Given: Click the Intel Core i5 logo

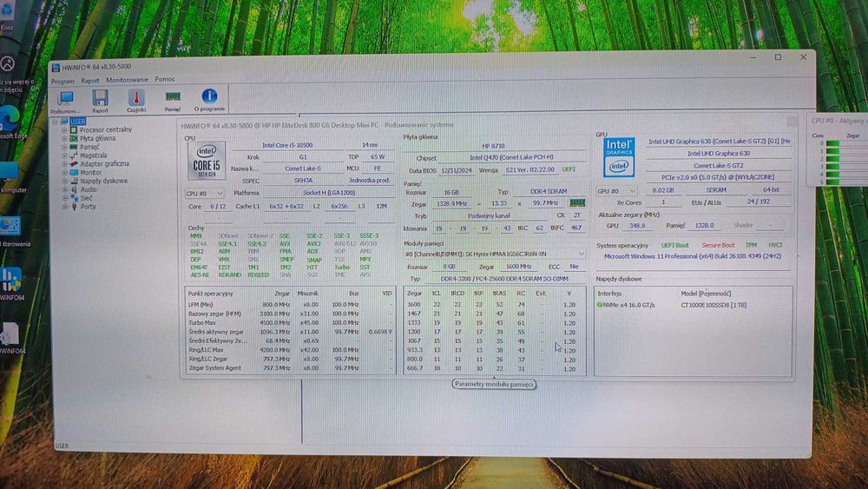Looking at the screenshot, I should [x=207, y=161].
